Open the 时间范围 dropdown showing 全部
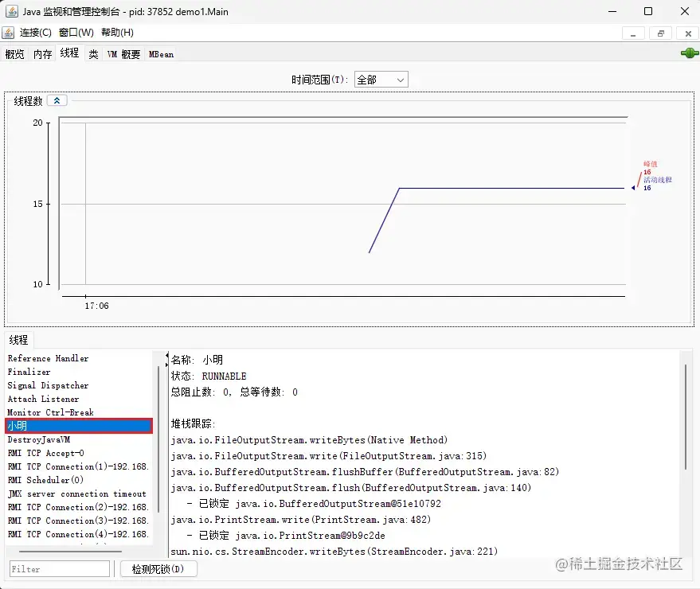Screen dimensions: 700x589 click(381, 79)
